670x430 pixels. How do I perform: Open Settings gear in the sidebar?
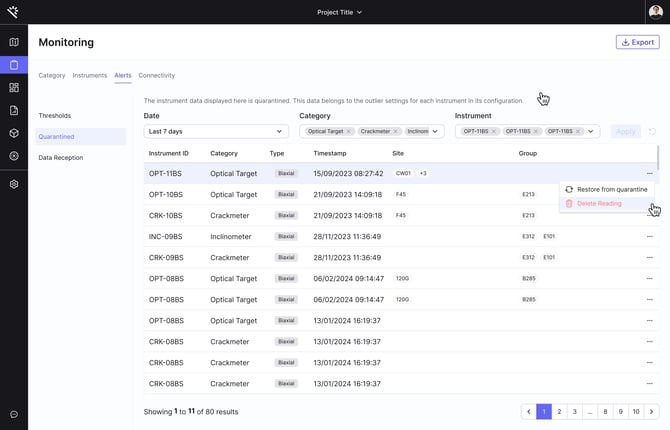[14, 184]
